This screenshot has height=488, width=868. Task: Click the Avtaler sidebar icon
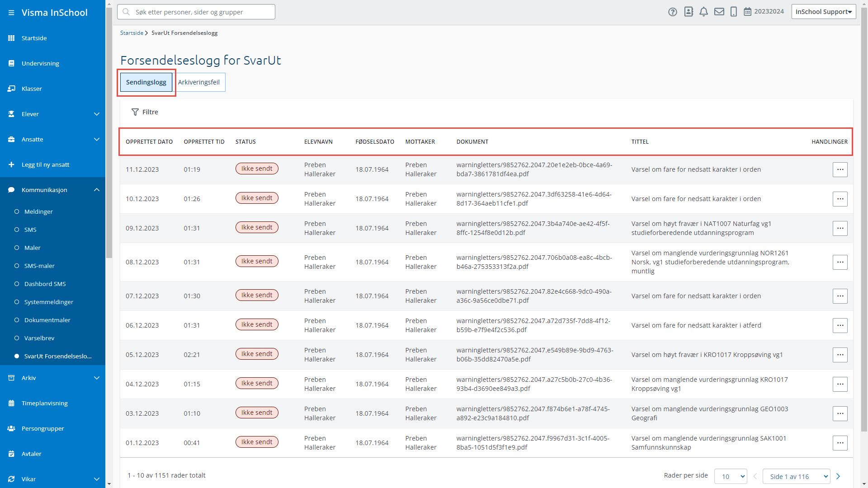click(11, 454)
